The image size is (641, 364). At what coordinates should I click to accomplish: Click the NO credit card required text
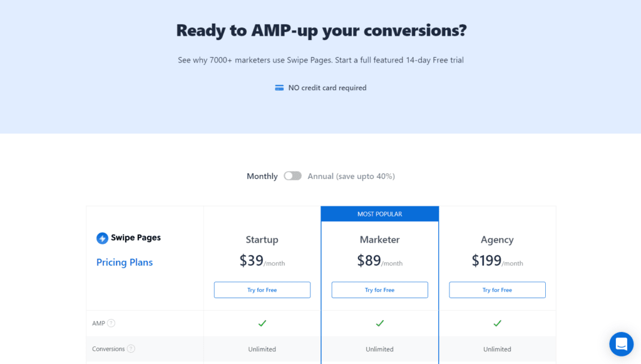coord(327,88)
